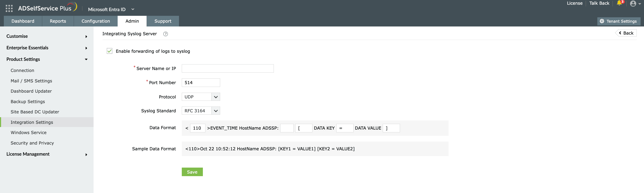Image resolution: width=644 pixels, height=193 pixels.
Task: Collapse the Product Settings section
Action: pos(47,59)
